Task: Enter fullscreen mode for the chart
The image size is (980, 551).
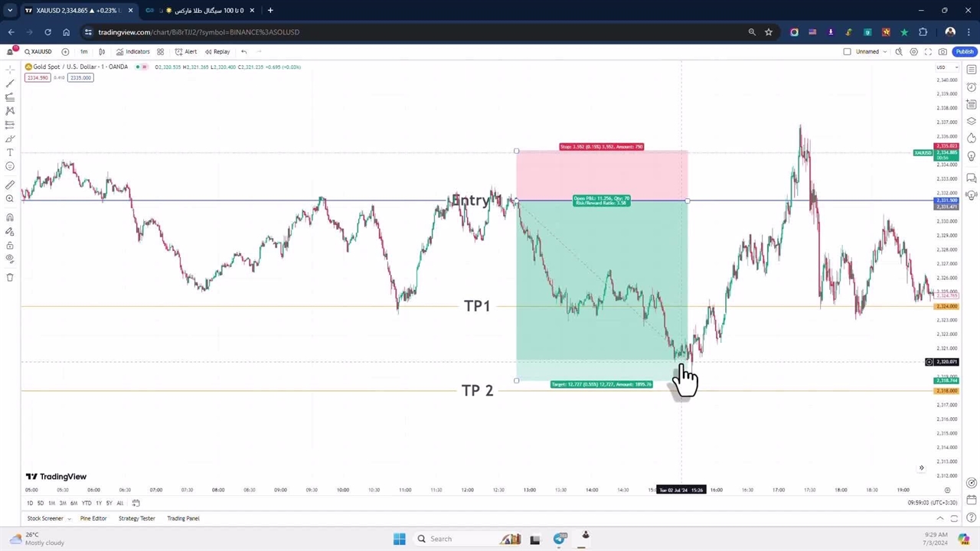Action: point(928,51)
